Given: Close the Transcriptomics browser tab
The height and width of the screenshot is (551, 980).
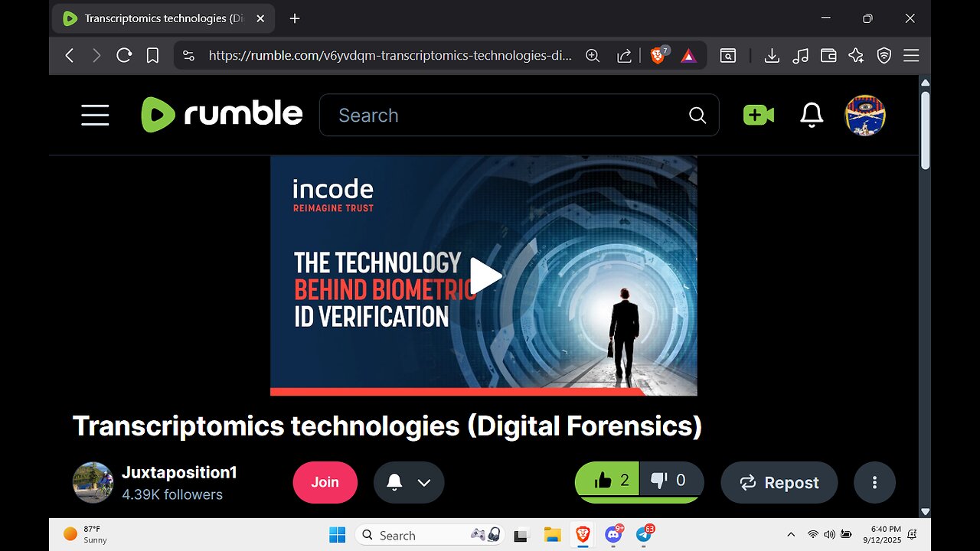Looking at the screenshot, I should 260,18.
